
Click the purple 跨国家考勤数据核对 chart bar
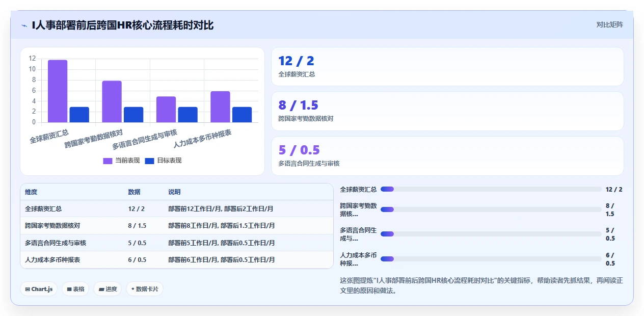pyautogui.click(x=112, y=101)
